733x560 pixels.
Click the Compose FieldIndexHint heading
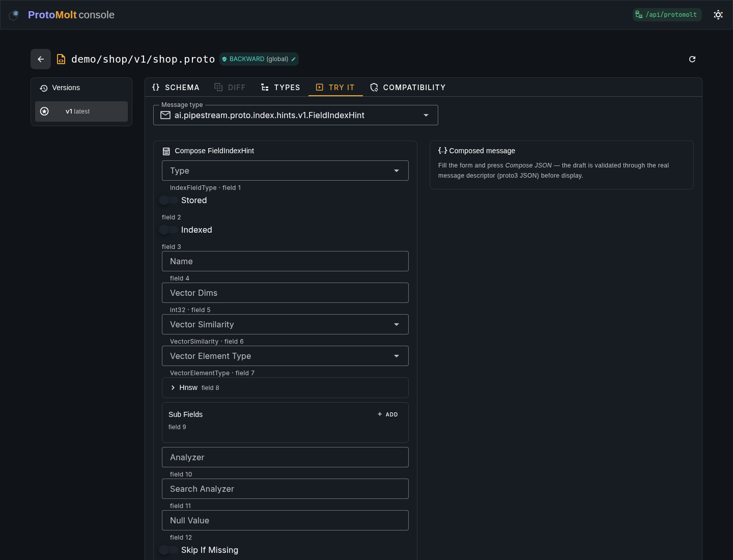click(214, 151)
